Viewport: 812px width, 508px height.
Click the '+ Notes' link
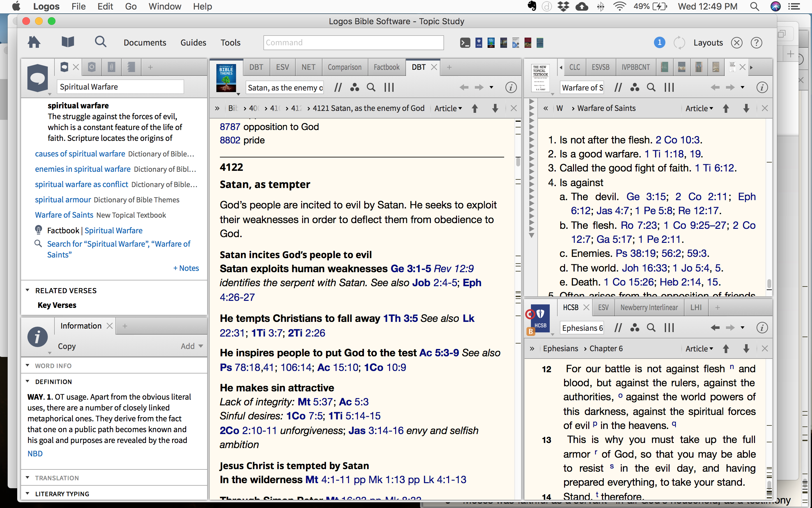(186, 268)
